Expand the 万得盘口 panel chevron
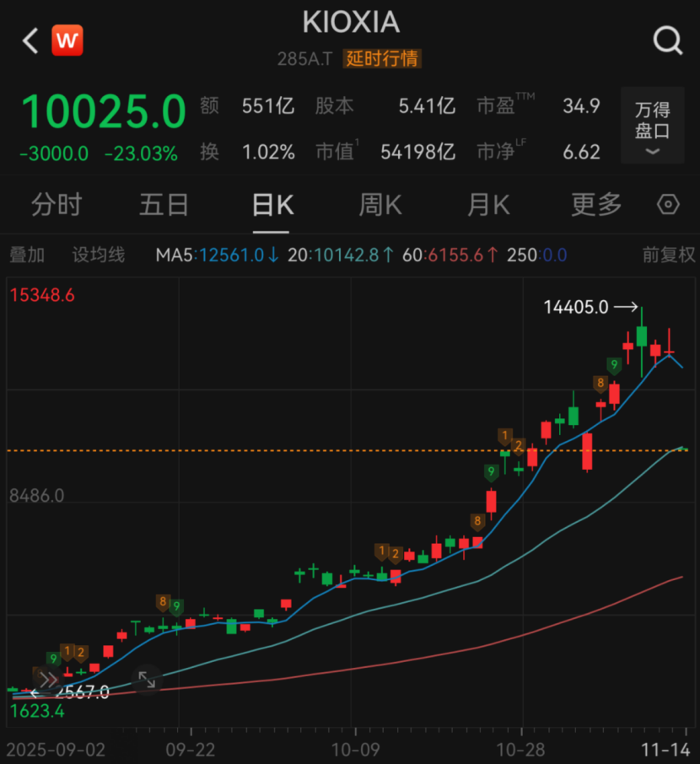This screenshot has width=700, height=764. click(651, 153)
